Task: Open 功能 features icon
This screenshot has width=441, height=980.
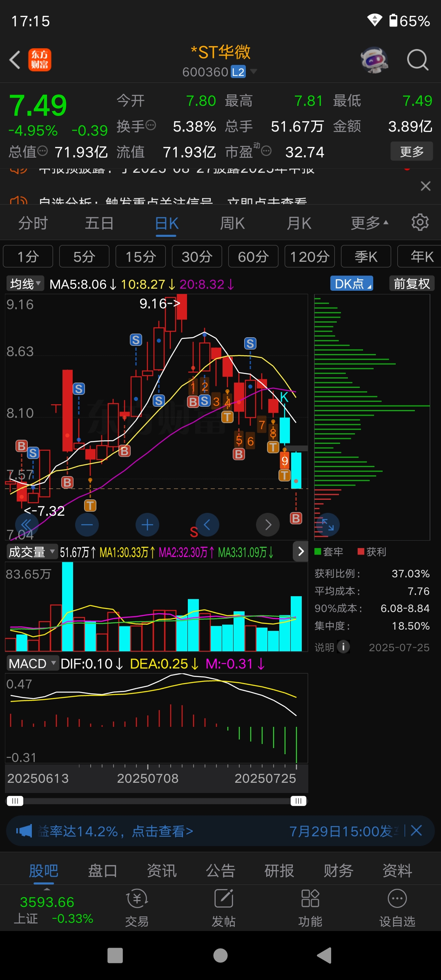Action: pyautogui.click(x=310, y=908)
